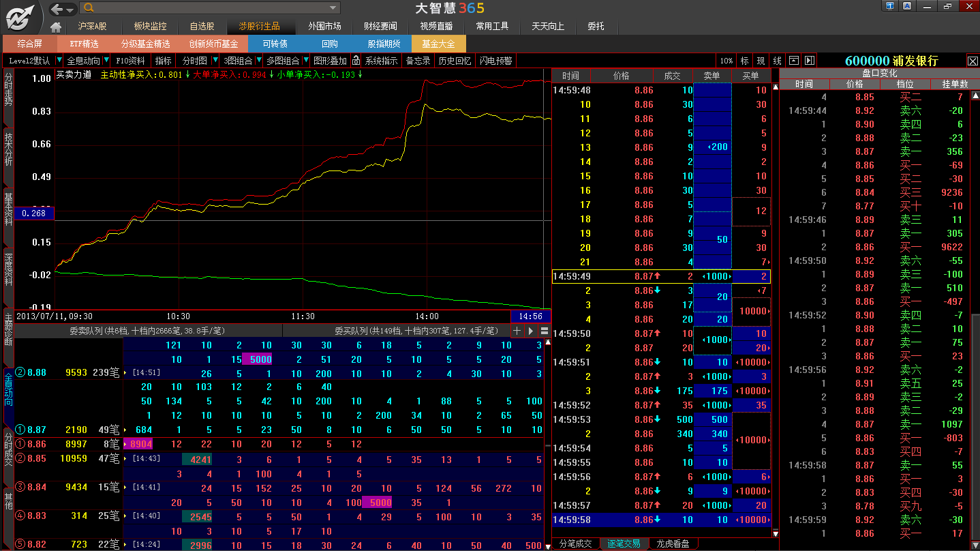980x551 pixels.
Task: Toggle the 现 button in the chart toolbar
Action: [761, 61]
